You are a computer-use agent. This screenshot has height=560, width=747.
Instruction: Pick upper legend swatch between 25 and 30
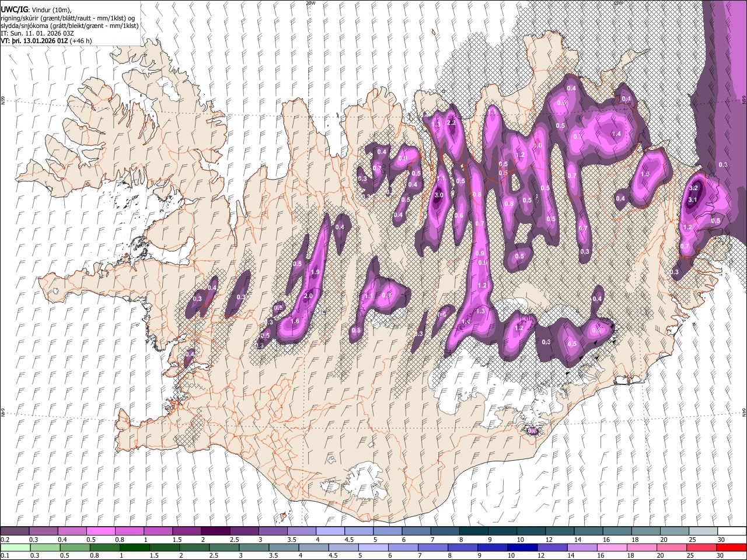coord(703,531)
